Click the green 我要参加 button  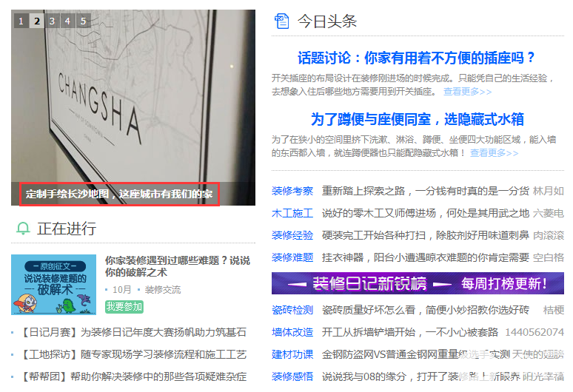point(124,307)
